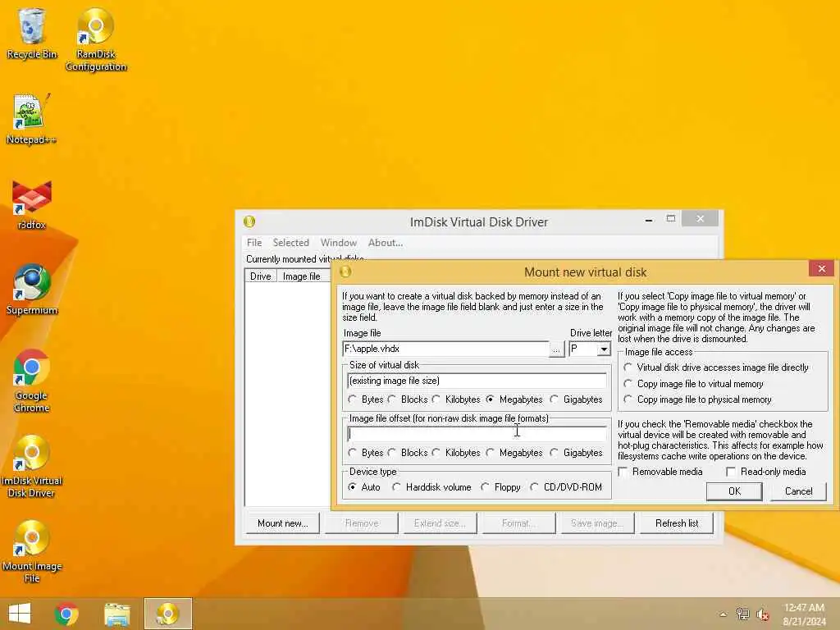The image size is (840, 630).
Task: Select Kilobytes for image file offset
Action: pos(456,453)
